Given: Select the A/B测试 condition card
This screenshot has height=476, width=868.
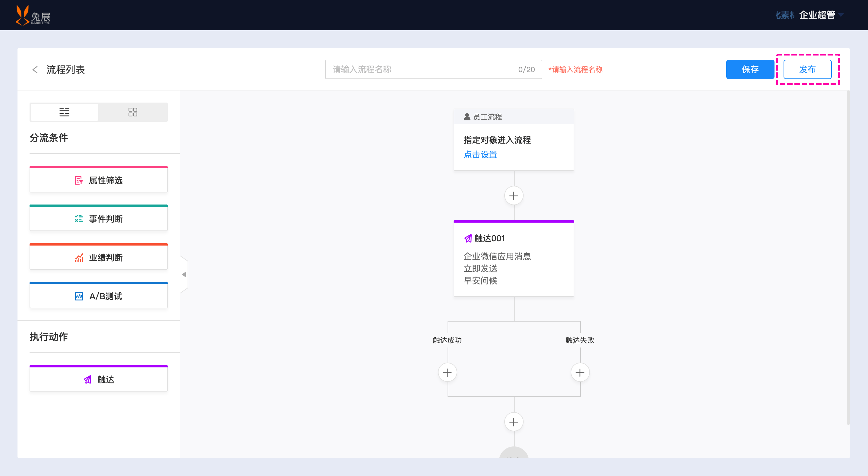Looking at the screenshot, I should pos(98,295).
